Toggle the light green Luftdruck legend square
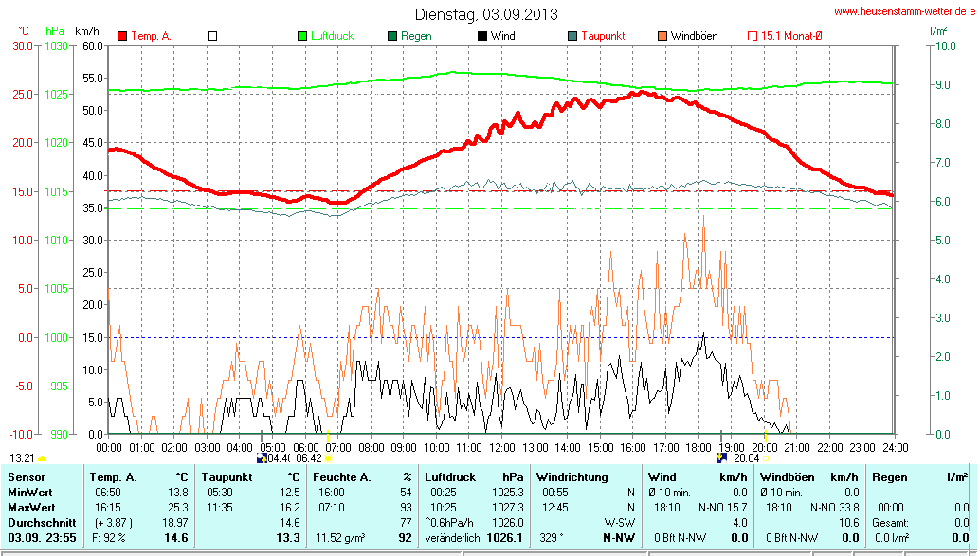 click(302, 36)
